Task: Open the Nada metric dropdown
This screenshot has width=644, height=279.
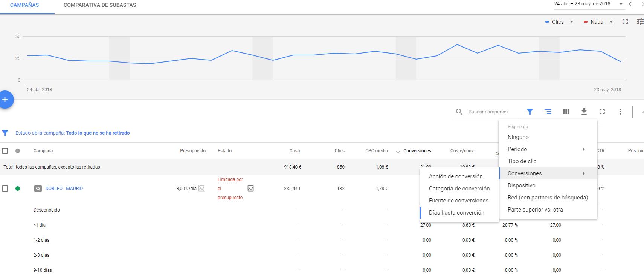Action: pos(598,22)
